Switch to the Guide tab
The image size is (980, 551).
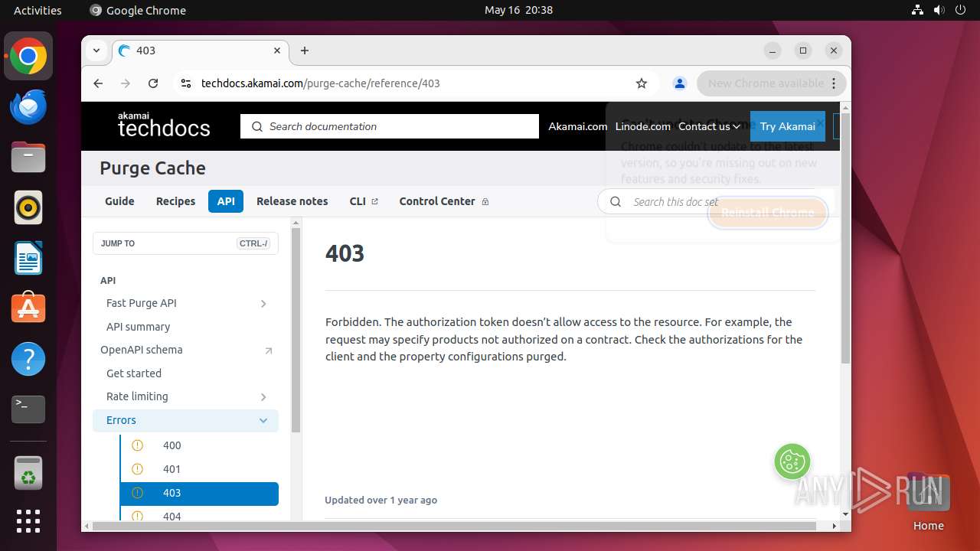[119, 201]
